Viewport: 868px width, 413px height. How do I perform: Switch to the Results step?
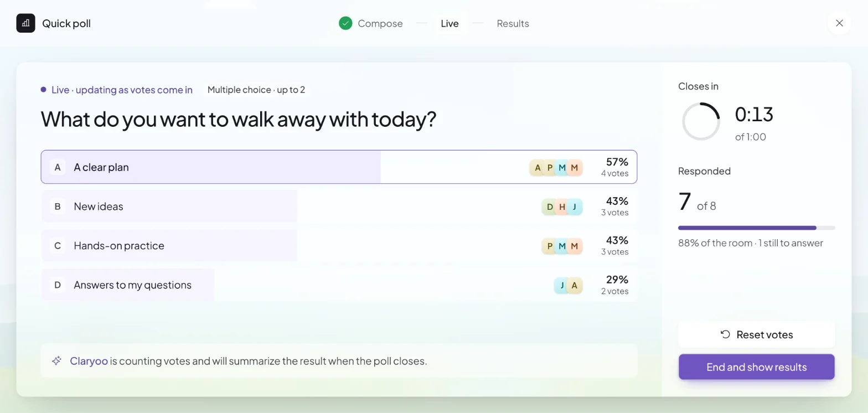pos(513,23)
